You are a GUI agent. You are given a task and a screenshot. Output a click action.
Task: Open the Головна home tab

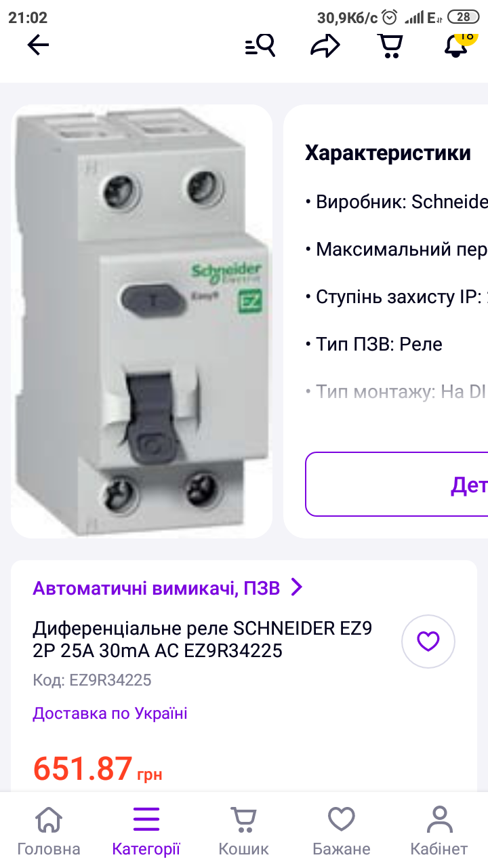[x=49, y=831]
